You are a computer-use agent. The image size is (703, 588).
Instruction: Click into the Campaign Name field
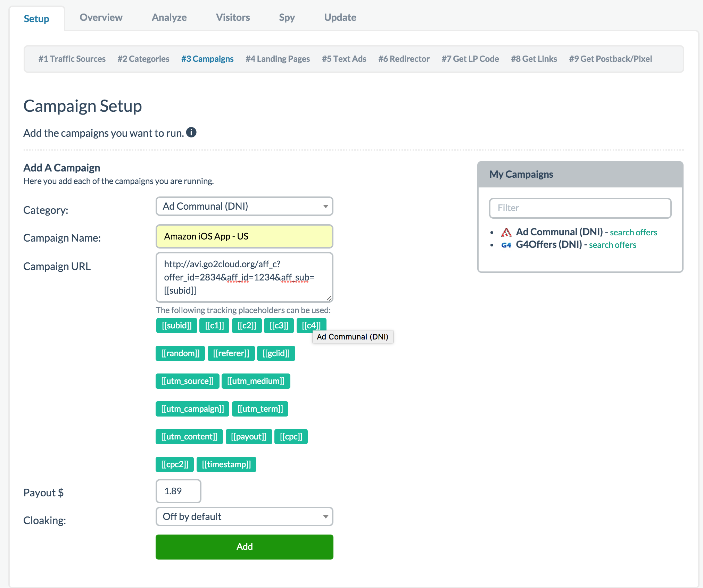point(244,236)
